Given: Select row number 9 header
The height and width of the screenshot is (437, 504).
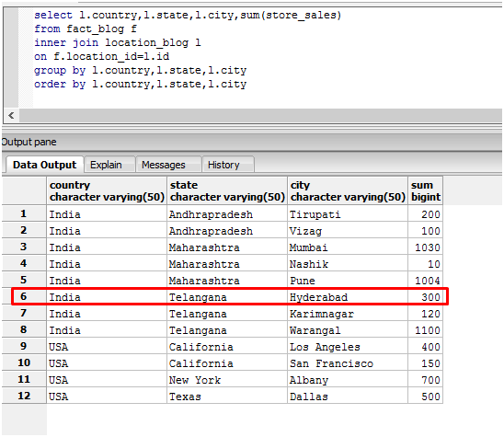Looking at the screenshot, I should pyautogui.click(x=24, y=346).
